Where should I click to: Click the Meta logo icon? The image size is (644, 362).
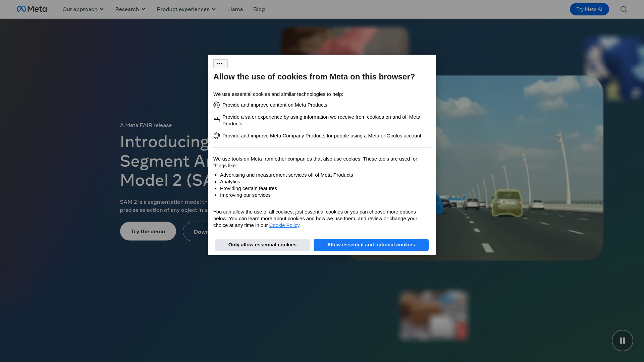pos(21,9)
